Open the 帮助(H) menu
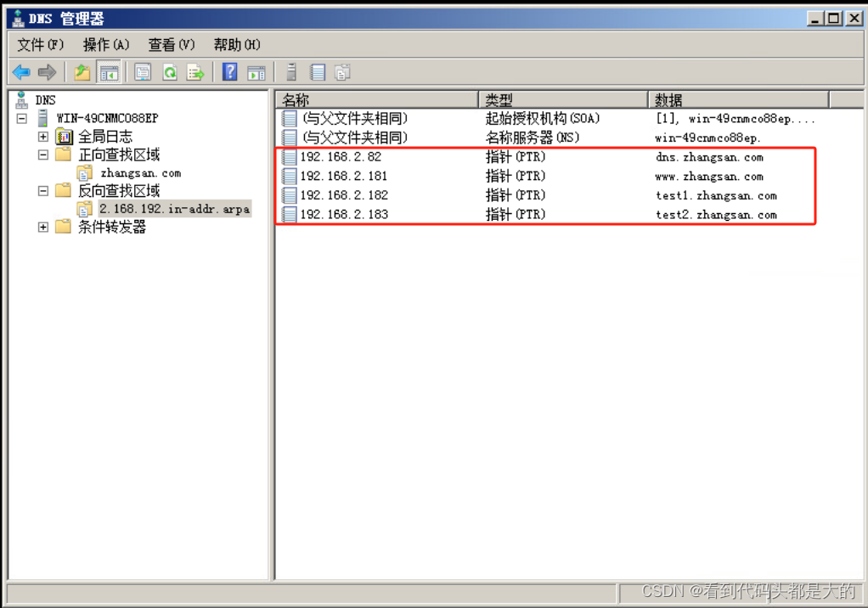 pos(237,45)
